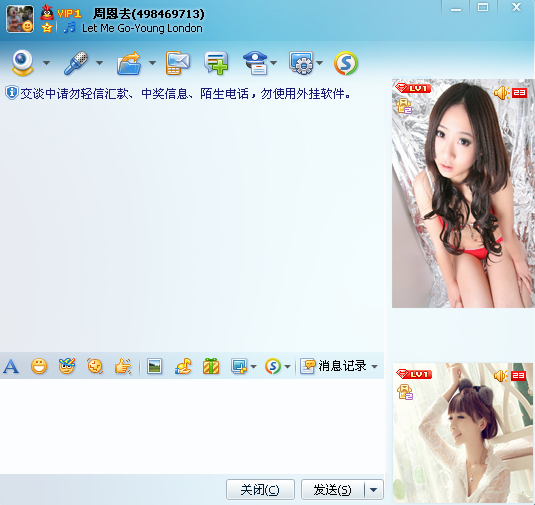The width and height of the screenshot is (535, 505).
Task: Open the remote desktop gear-monitor icon
Action: pos(301,63)
